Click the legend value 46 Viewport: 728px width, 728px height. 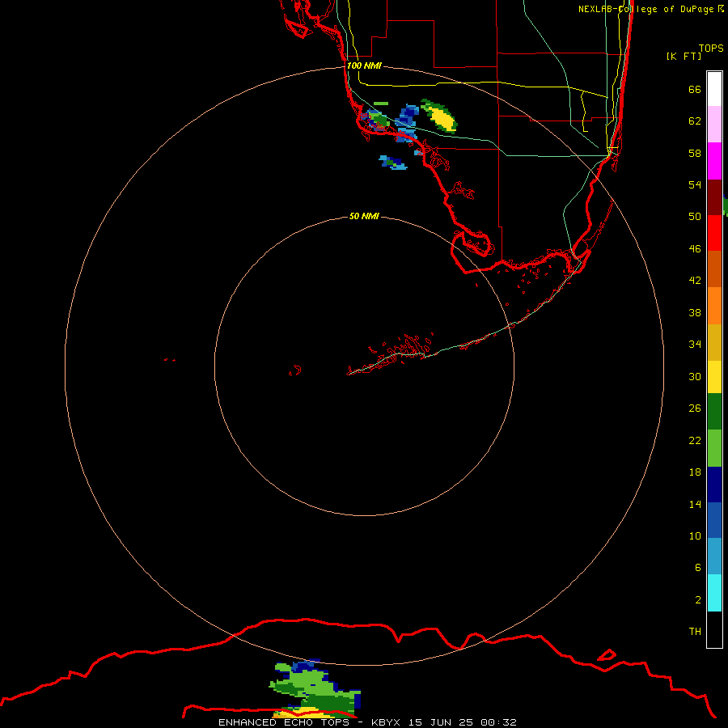695,249
